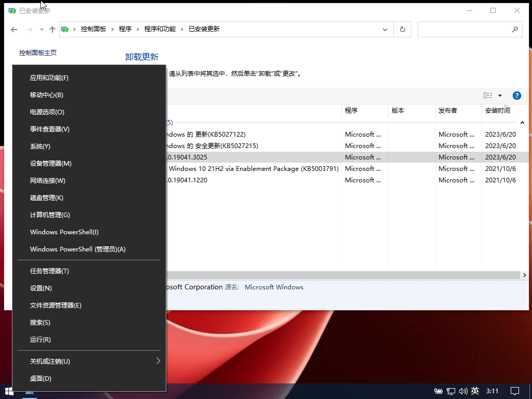Start Windows PowerShell(I)
This screenshot has height=399, width=532.
click(x=89, y=232)
